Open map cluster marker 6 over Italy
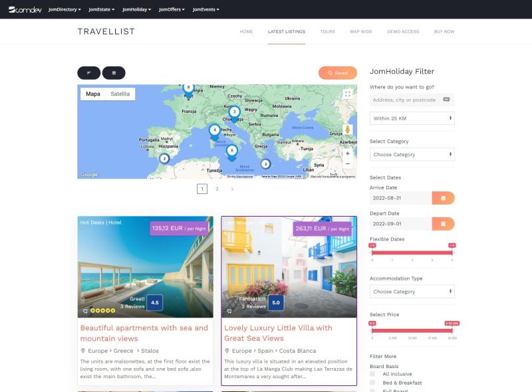The image size is (532, 392). 231,151
